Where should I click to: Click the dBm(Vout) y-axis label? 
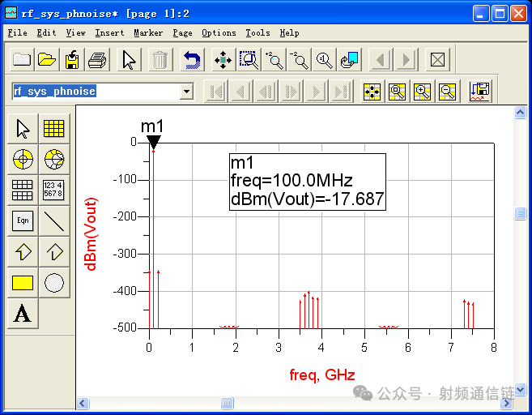point(91,234)
